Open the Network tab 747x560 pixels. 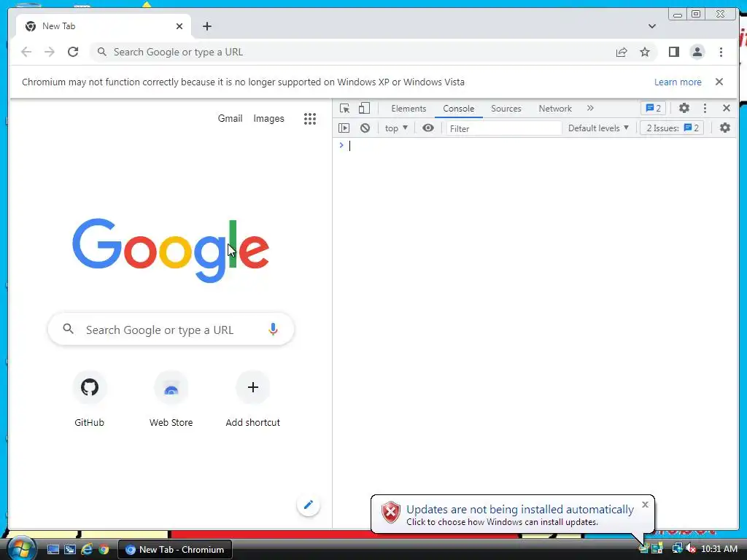click(555, 109)
